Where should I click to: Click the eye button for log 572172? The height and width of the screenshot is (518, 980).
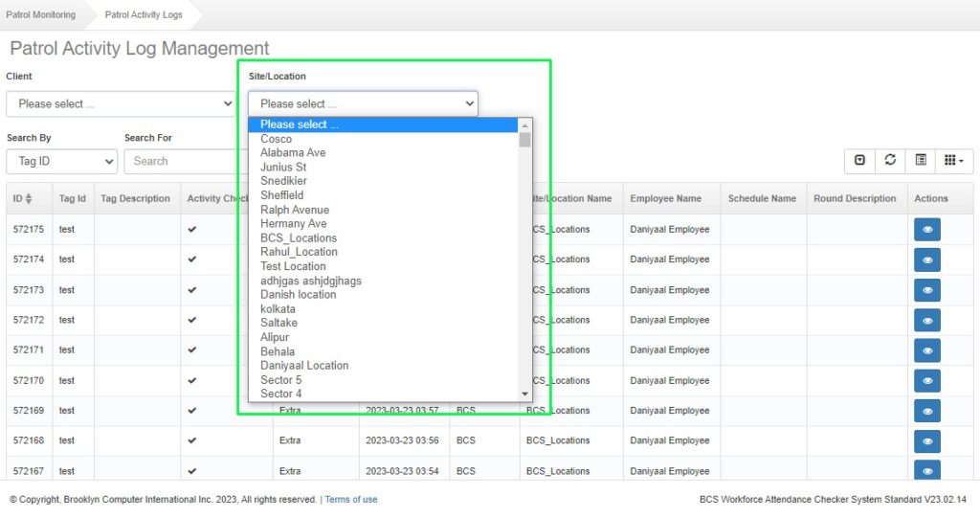[x=926, y=320]
